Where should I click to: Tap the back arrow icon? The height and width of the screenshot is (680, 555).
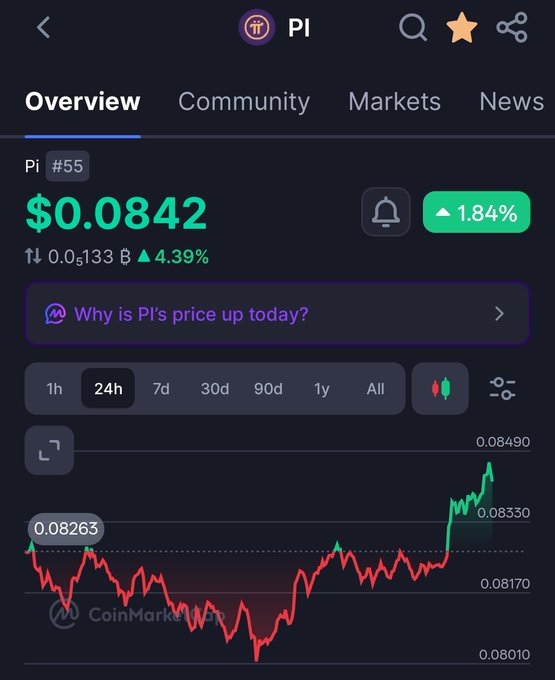tap(43, 28)
